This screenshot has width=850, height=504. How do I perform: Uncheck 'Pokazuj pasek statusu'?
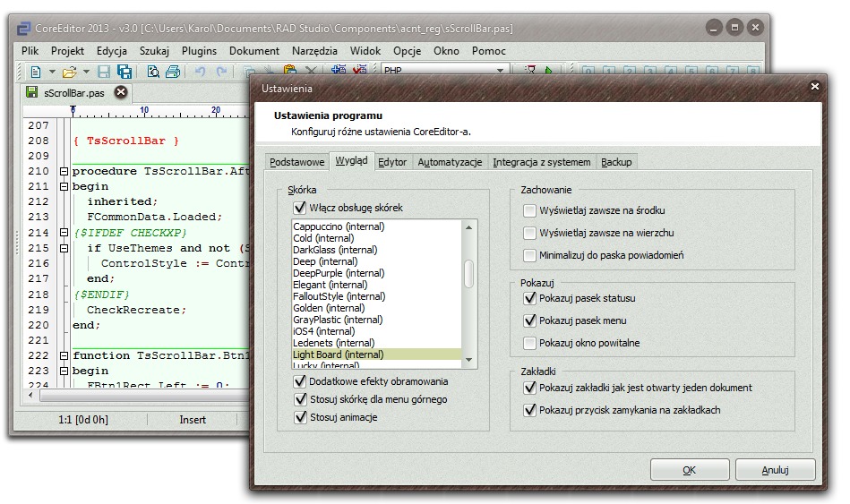point(529,298)
